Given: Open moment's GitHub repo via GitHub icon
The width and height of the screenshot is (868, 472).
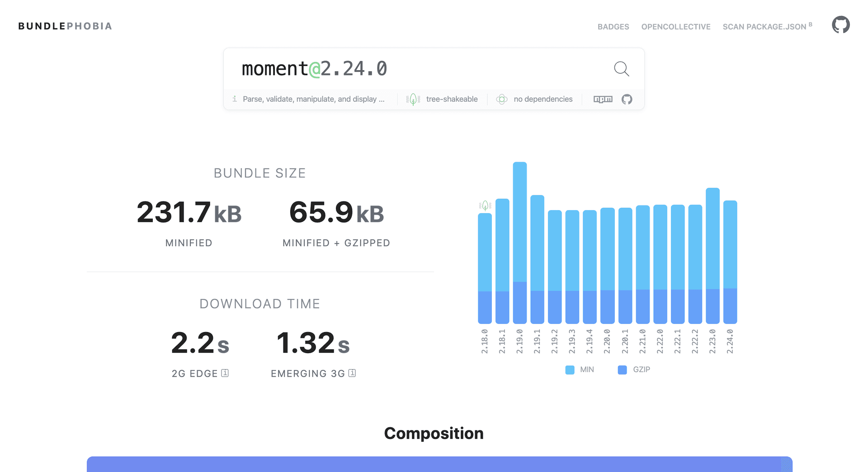Looking at the screenshot, I should click(x=627, y=99).
